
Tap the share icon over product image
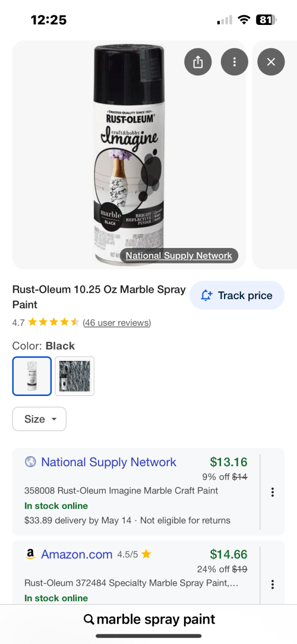(x=198, y=62)
